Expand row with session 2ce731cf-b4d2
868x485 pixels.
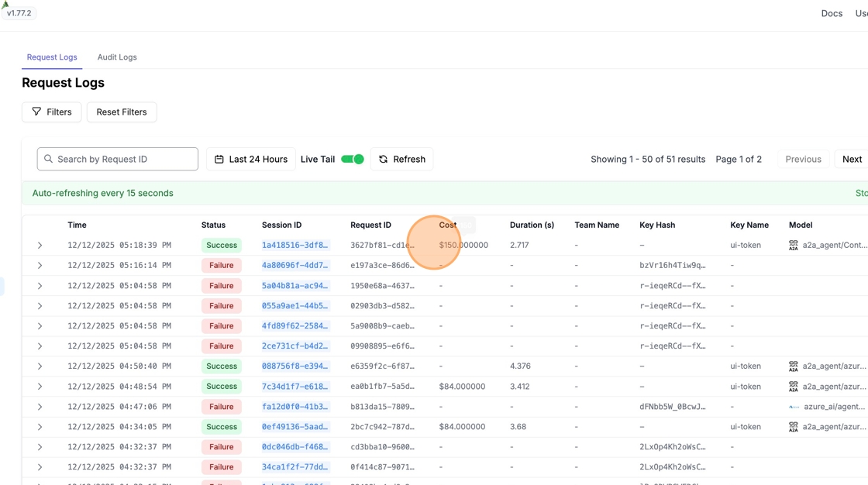(x=40, y=346)
